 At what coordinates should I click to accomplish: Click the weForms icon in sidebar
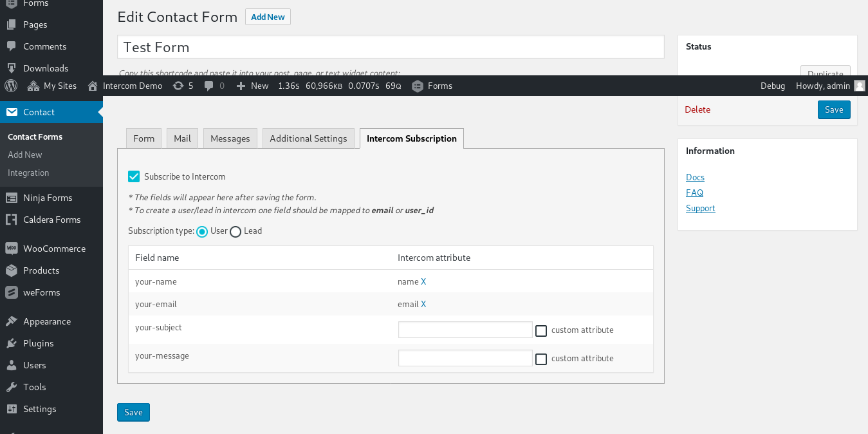11,292
